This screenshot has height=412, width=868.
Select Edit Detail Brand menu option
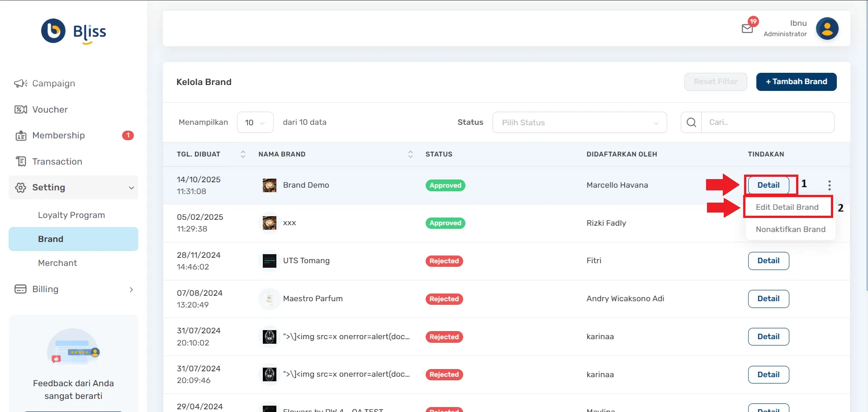[x=787, y=207]
